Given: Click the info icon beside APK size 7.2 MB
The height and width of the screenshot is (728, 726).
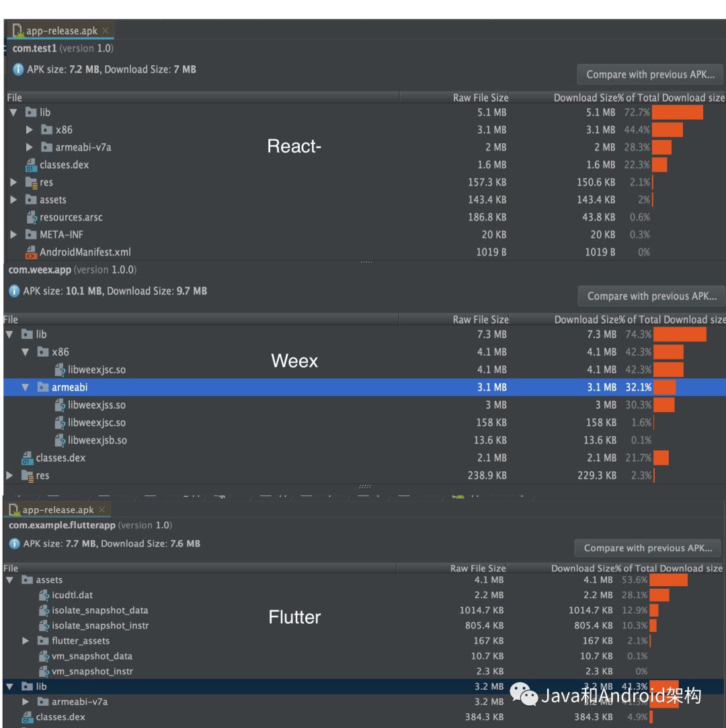Looking at the screenshot, I should tap(18, 70).
